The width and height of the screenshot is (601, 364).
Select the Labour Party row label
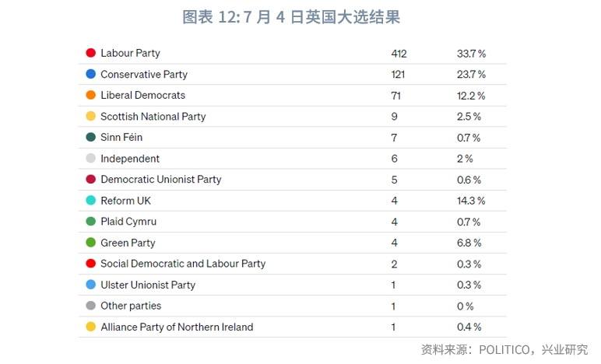tap(130, 53)
